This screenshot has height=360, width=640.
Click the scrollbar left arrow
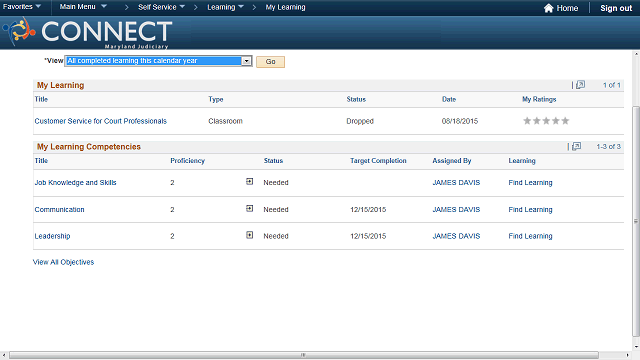(4, 356)
